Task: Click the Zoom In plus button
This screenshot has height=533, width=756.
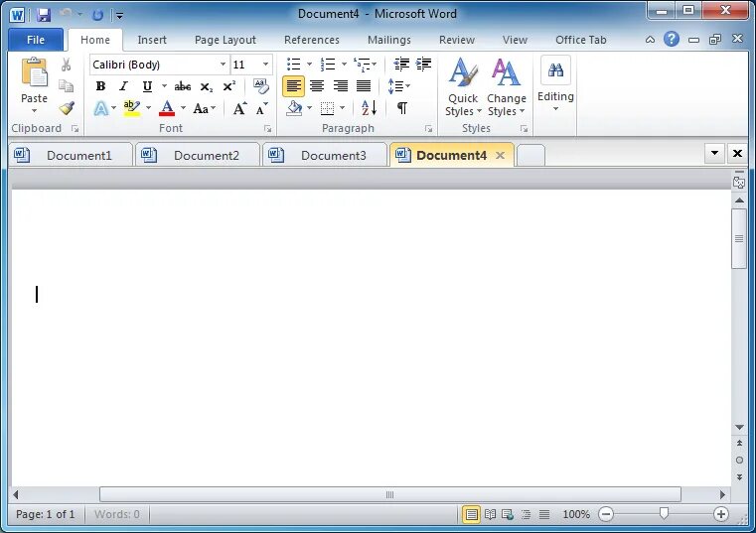Action: tap(721, 515)
